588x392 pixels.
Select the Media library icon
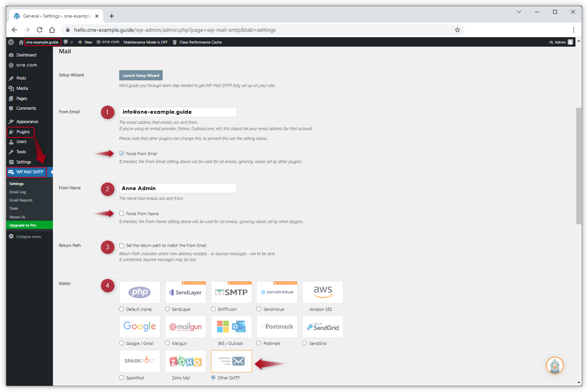click(11, 88)
